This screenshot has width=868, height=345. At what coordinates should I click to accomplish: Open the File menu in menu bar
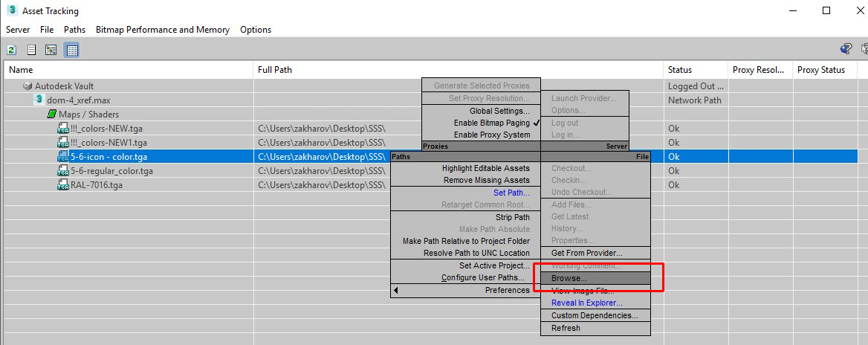[x=47, y=29]
